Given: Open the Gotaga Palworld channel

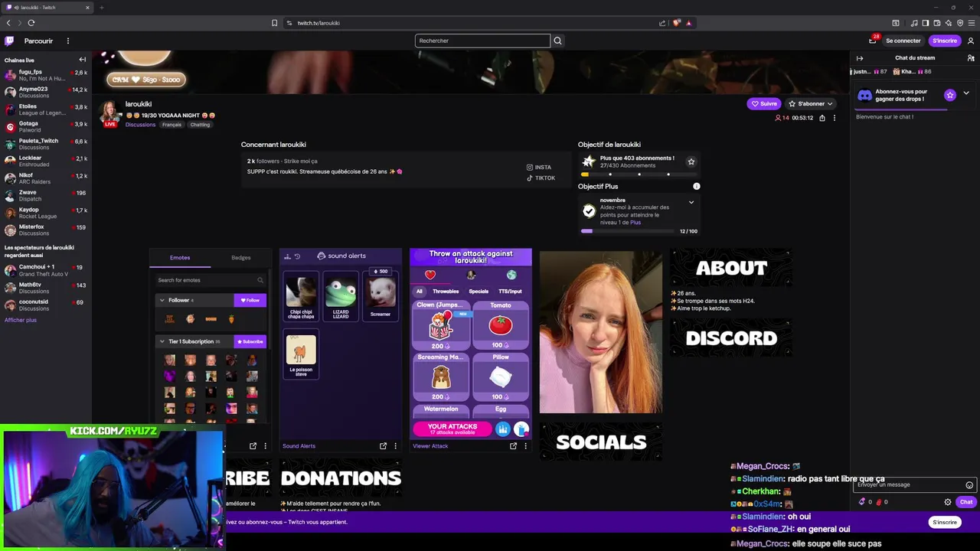Looking at the screenshot, I should coord(46,126).
